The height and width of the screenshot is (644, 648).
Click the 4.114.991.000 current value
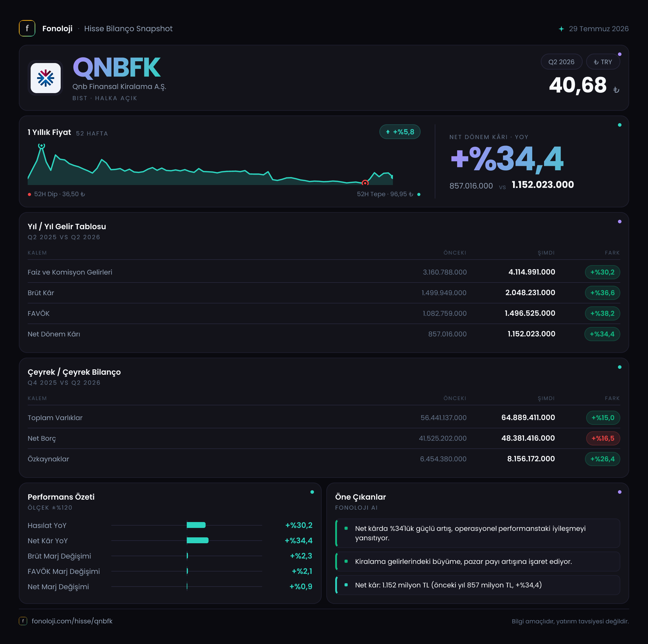point(532,272)
